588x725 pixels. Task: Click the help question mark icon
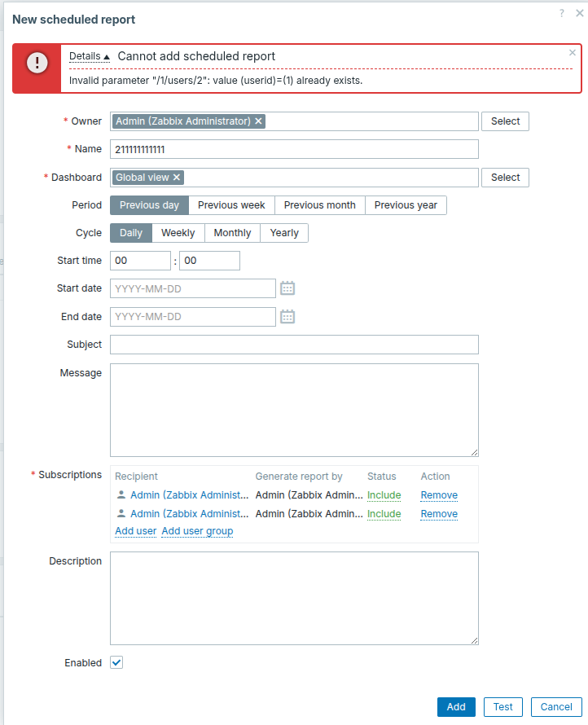(561, 14)
